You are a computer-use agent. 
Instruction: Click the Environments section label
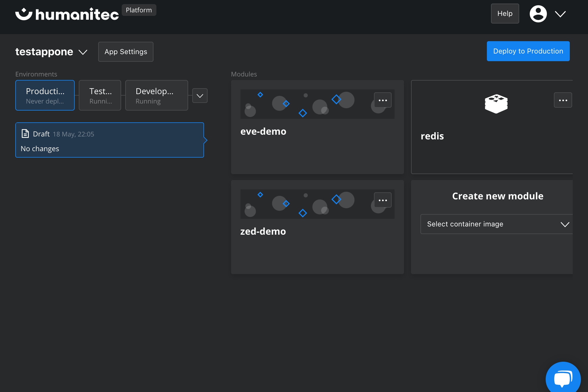click(36, 74)
